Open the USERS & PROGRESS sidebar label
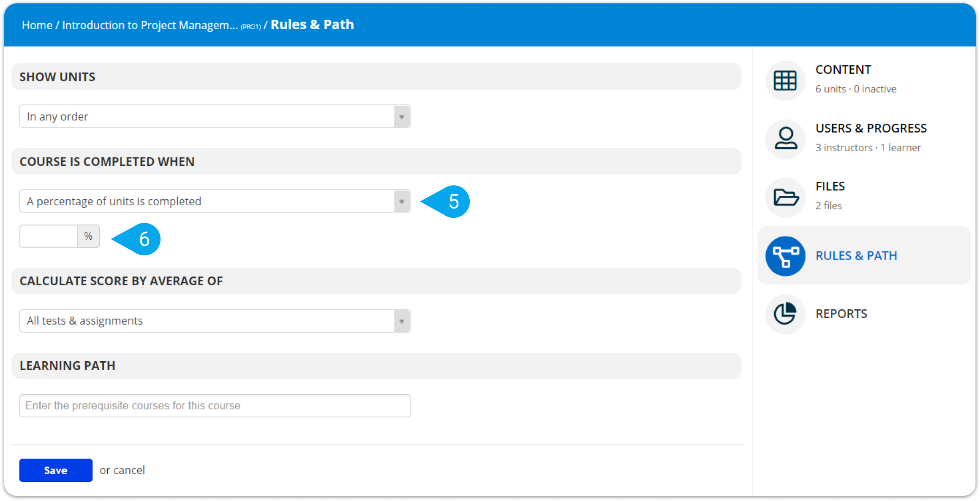Viewport: 980px width, 501px height. 871,128
